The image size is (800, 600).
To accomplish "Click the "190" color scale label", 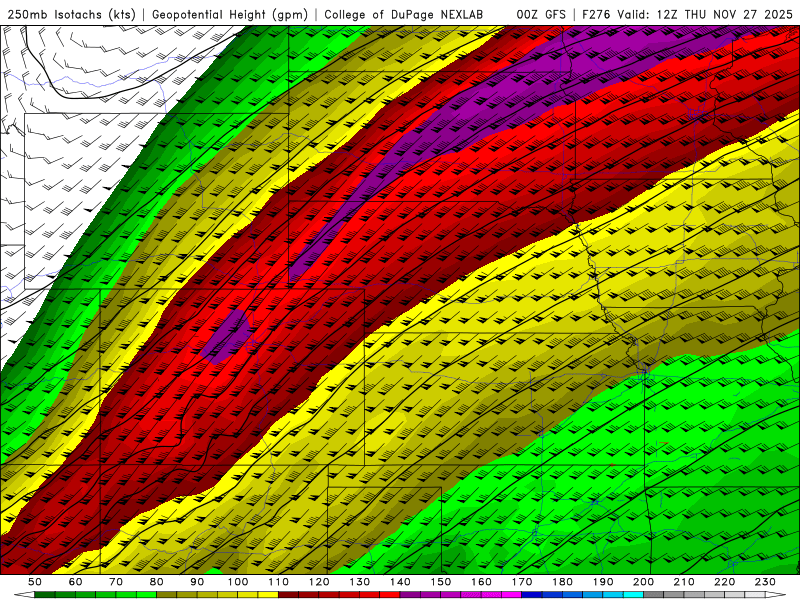I will click(x=603, y=582).
